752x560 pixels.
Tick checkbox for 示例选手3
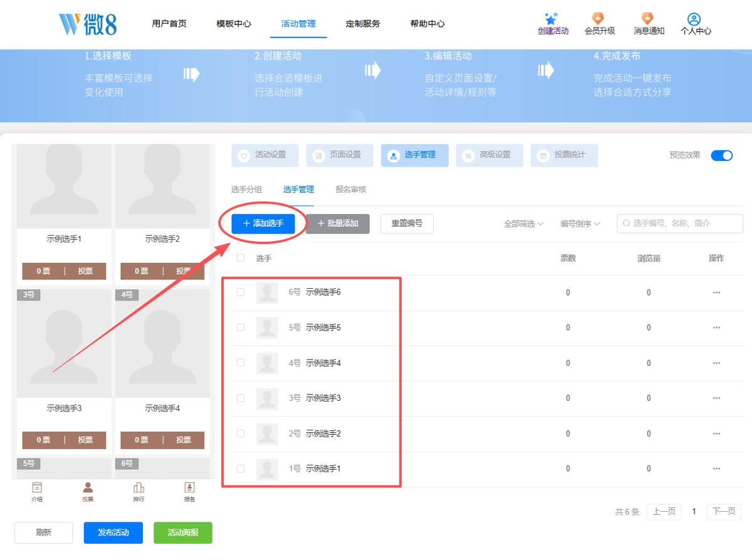click(241, 398)
